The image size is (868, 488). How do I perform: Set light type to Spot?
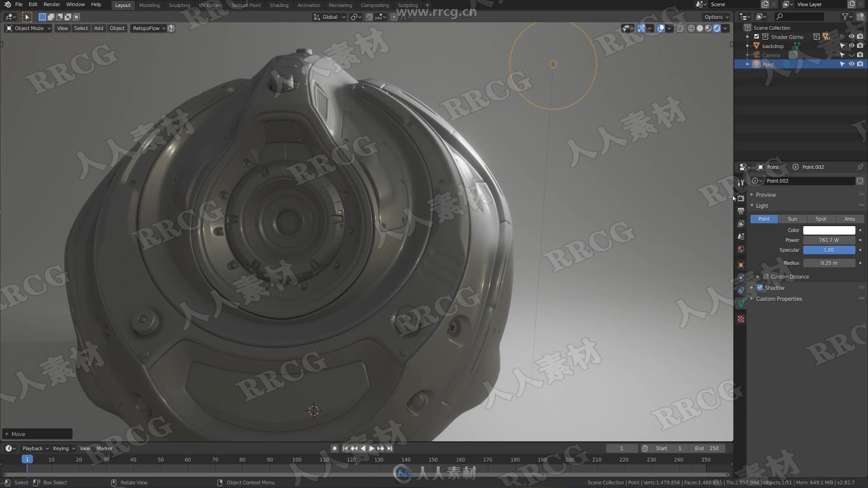(x=821, y=219)
